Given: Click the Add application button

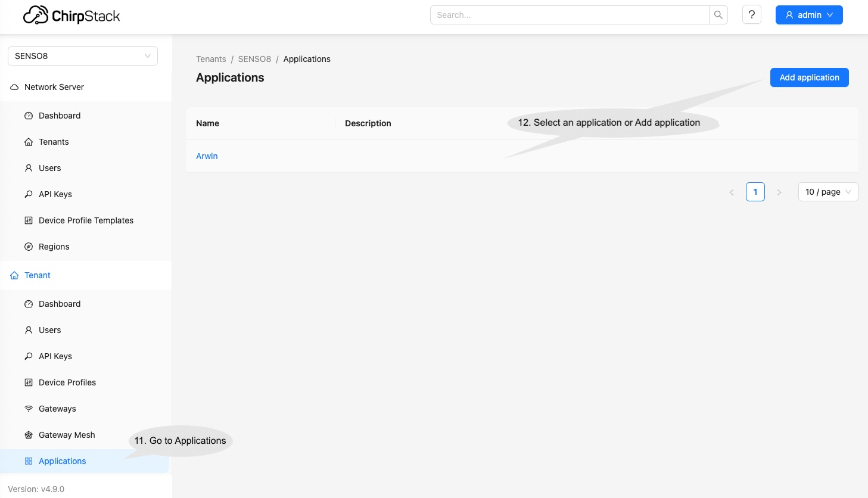Looking at the screenshot, I should (809, 77).
